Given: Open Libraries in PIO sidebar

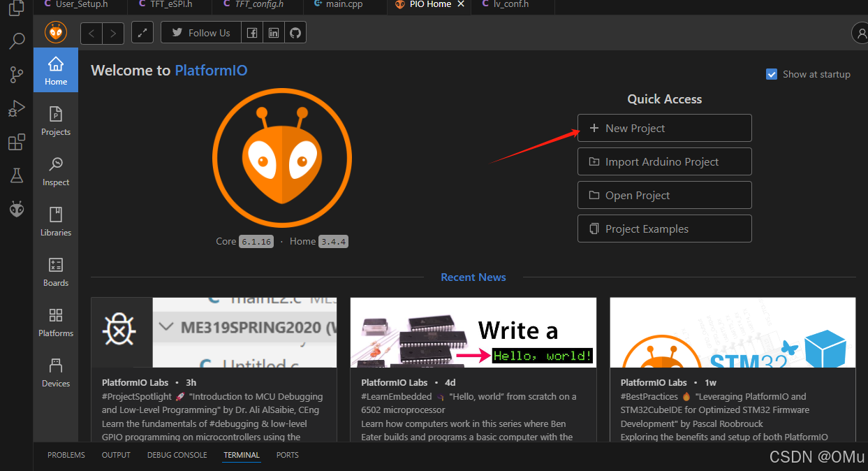Looking at the screenshot, I should click(56, 221).
